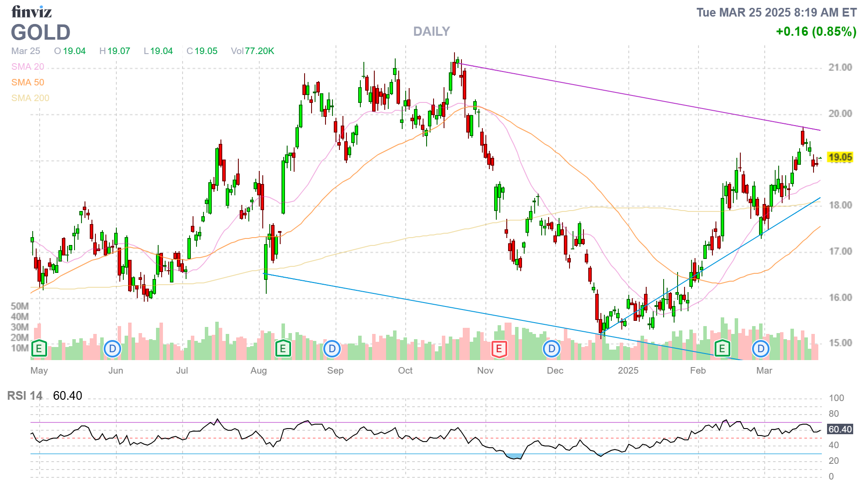This screenshot has width=868, height=490.
Task: Click the RSI 14 indicator label
Action: [x=25, y=396]
